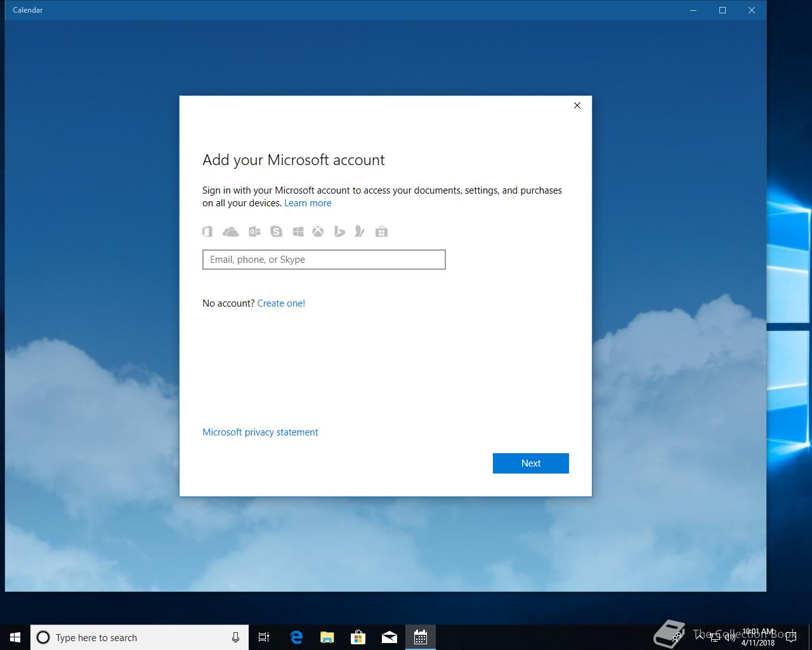
Task: Click the Outlook icon in service row
Action: click(254, 232)
